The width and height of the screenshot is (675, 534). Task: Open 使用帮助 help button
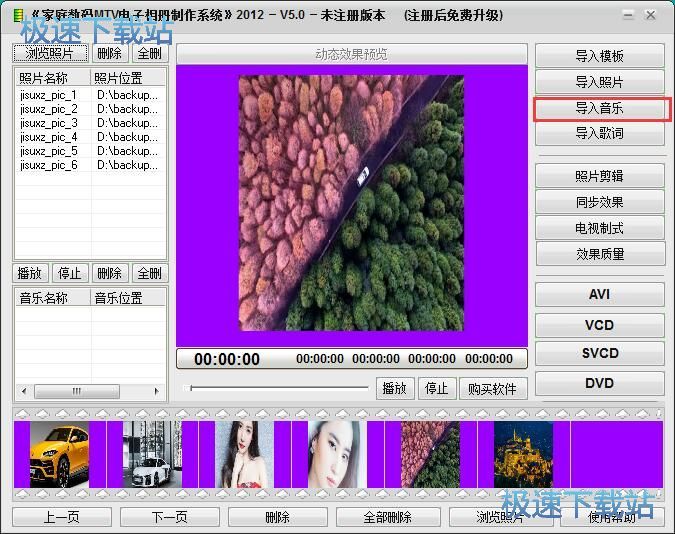(610, 517)
